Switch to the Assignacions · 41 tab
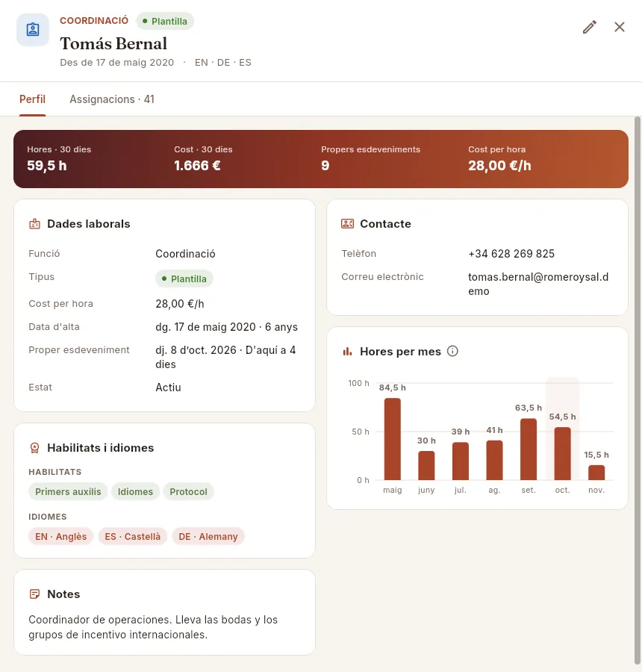The height and width of the screenshot is (672, 642). click(112, 99)
